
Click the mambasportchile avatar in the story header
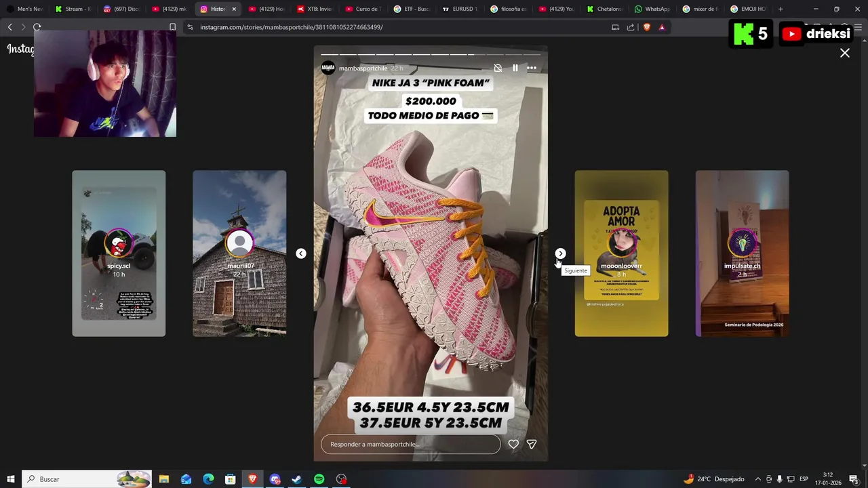point(328,68)
